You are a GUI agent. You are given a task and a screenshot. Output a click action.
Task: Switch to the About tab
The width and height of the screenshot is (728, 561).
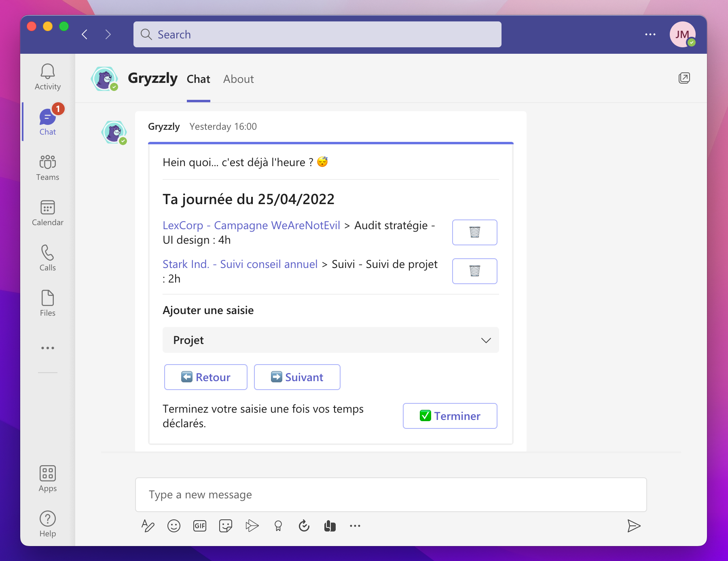pos(238,79)
